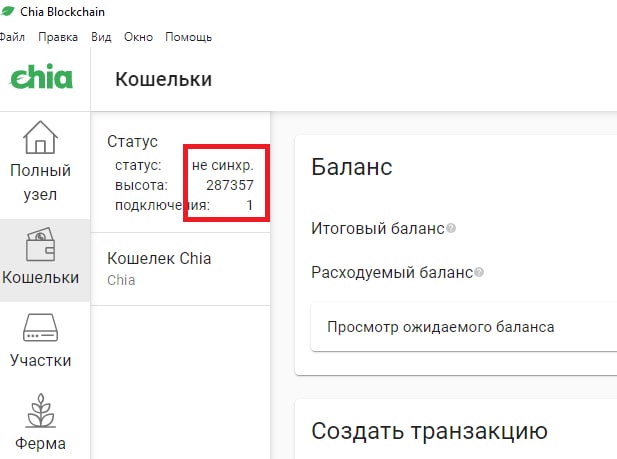Click the Участки sidebar label
617x459 pixels.
(x=41, y=360)
